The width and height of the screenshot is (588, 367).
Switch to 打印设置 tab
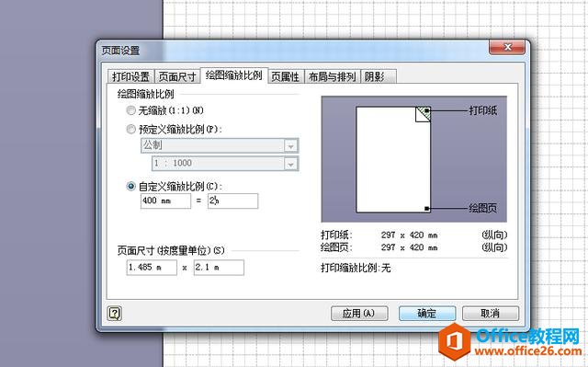130,76
